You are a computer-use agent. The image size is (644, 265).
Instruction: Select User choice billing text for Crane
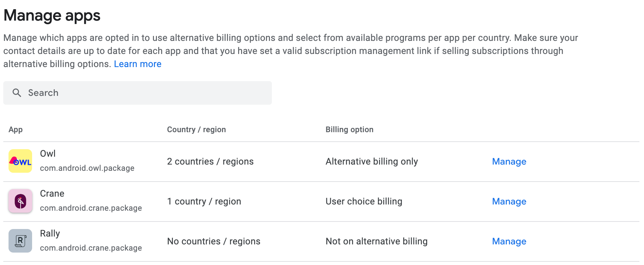click(x=364, y=201)
